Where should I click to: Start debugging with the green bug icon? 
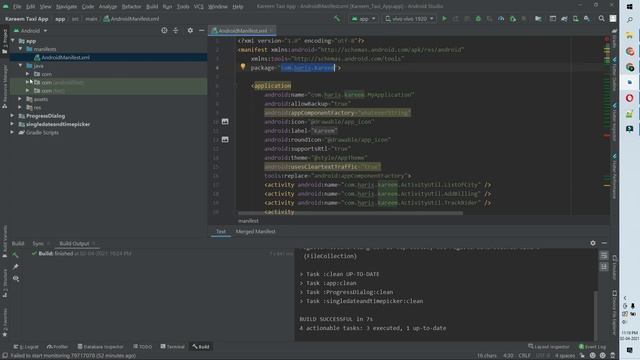pos(478,19)
